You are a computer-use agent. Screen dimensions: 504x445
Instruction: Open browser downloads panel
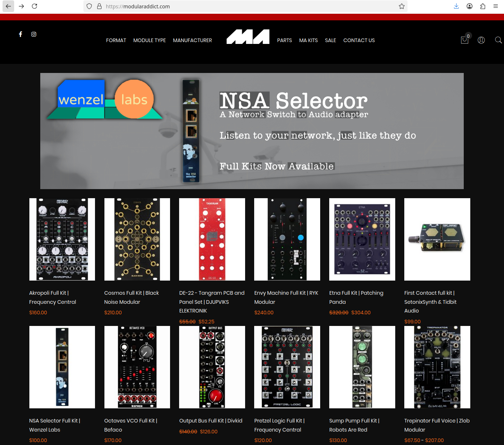456,6
